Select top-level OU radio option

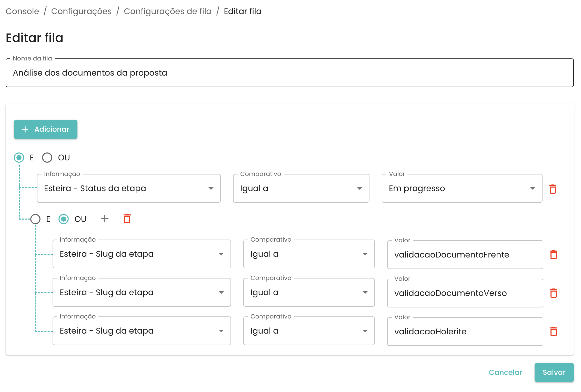(47, 158)
